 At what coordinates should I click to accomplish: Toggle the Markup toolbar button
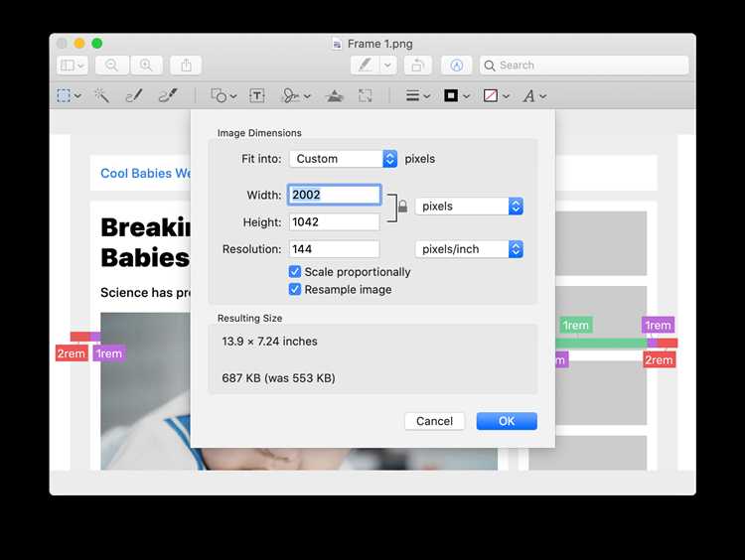click(456, 66)
